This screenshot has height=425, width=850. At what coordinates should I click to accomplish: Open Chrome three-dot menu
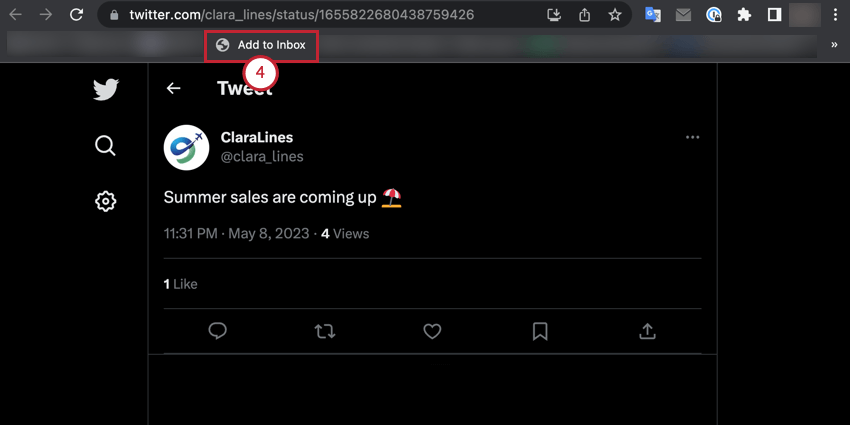[835, 15]
